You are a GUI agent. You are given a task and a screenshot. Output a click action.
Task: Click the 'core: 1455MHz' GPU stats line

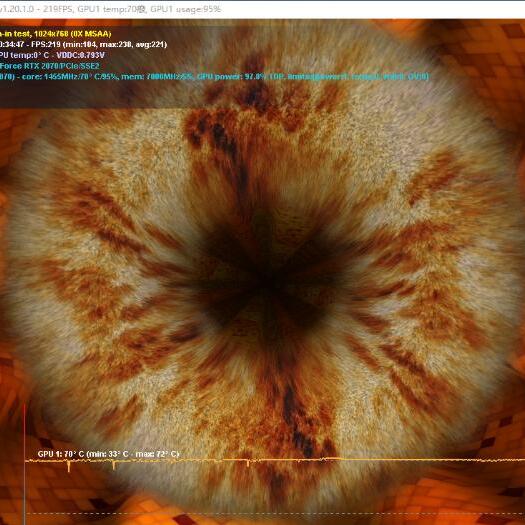point(214,76)
